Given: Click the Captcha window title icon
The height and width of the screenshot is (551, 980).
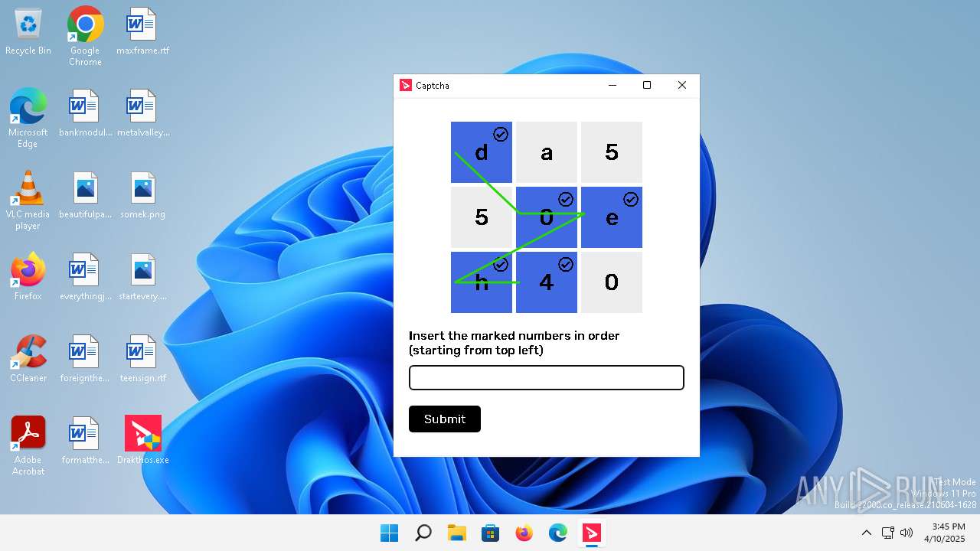Looking at the screenshot, I should tap(406, 85).
